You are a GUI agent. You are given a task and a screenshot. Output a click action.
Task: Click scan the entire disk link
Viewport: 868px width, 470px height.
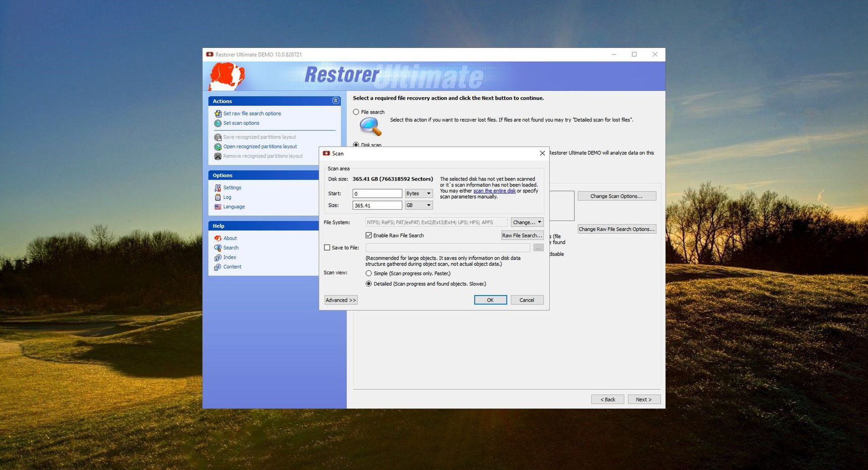click(495, 191)
